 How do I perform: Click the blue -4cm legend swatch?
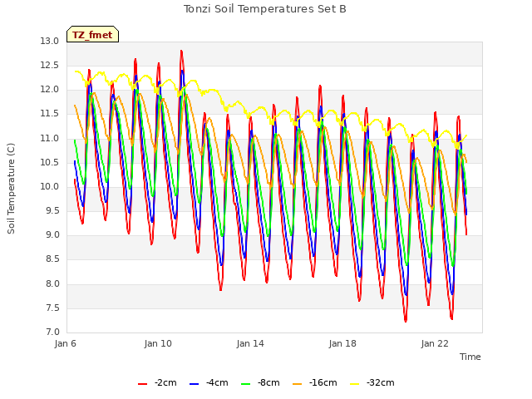pyautogui.click(x=194, y=384)
